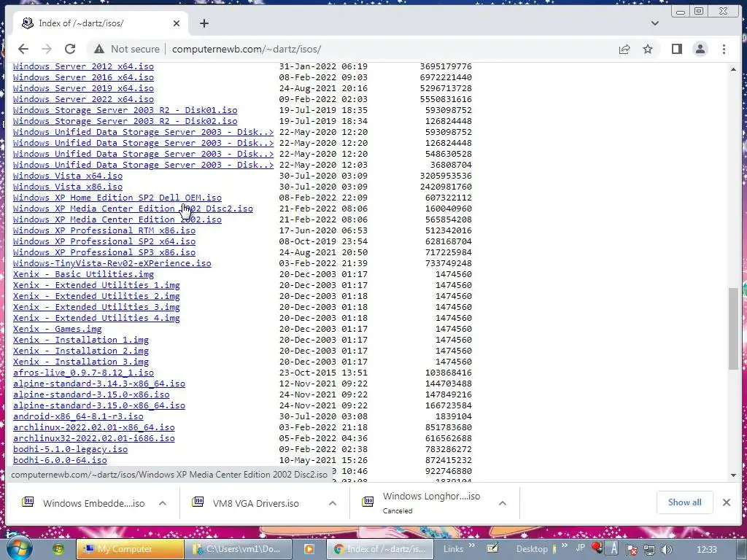Image resolution: width=747 pixels, height=560 pixels.
Task: Open bodhi-5.1.0-legacy.iso link
Action: [x=70, y=449]
